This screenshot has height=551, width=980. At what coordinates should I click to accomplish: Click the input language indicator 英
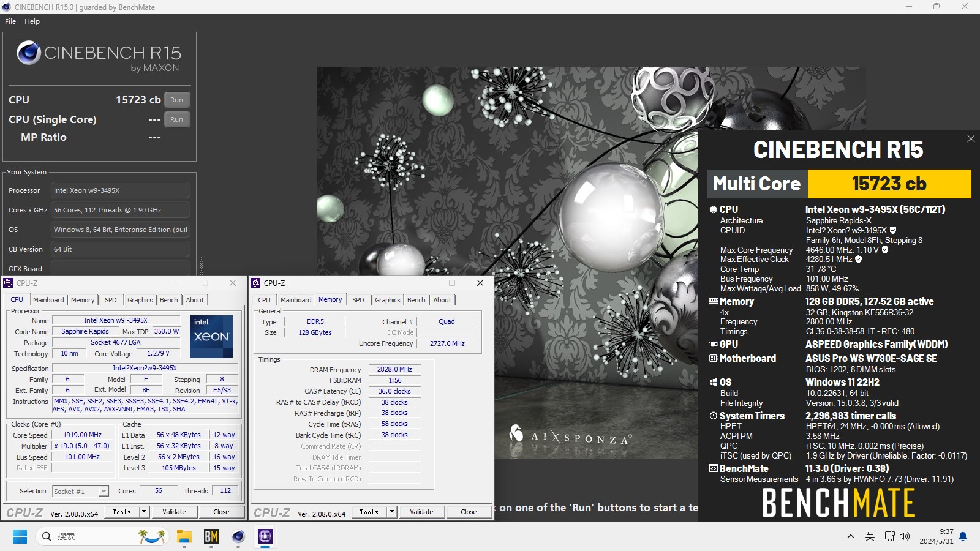tap(870, 536)
